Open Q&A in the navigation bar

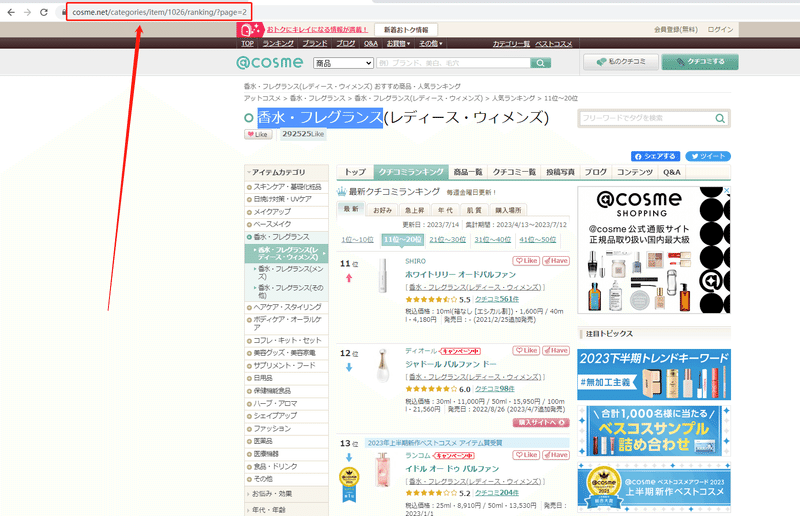tap(371, 44)
